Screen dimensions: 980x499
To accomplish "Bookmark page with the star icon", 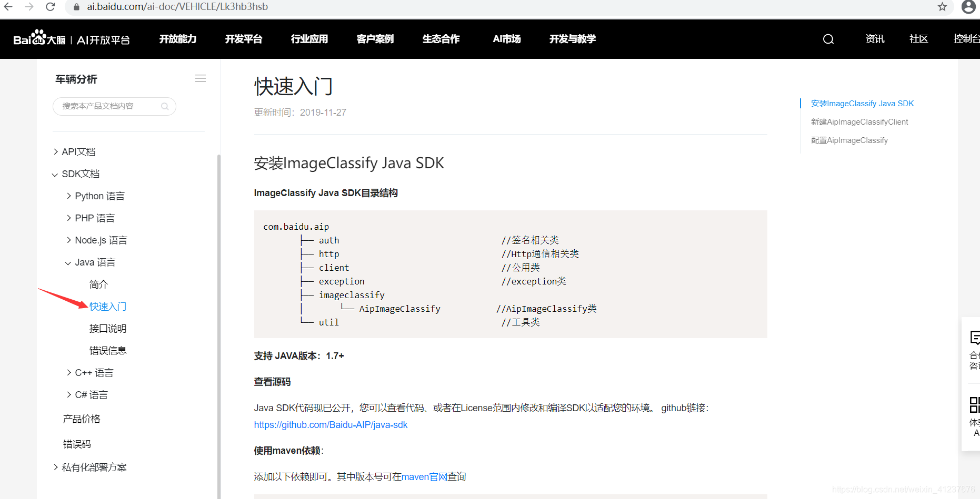I will 942,7.
